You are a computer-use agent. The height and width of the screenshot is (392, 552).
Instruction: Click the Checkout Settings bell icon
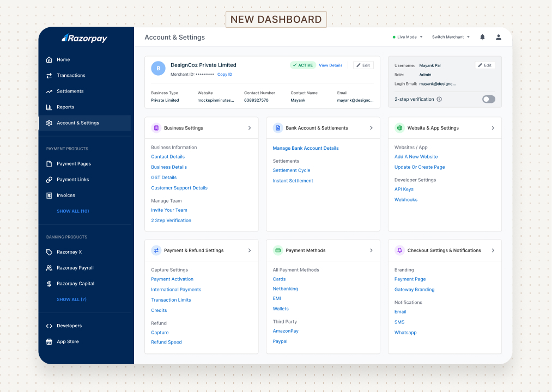(x=399, y=250)
